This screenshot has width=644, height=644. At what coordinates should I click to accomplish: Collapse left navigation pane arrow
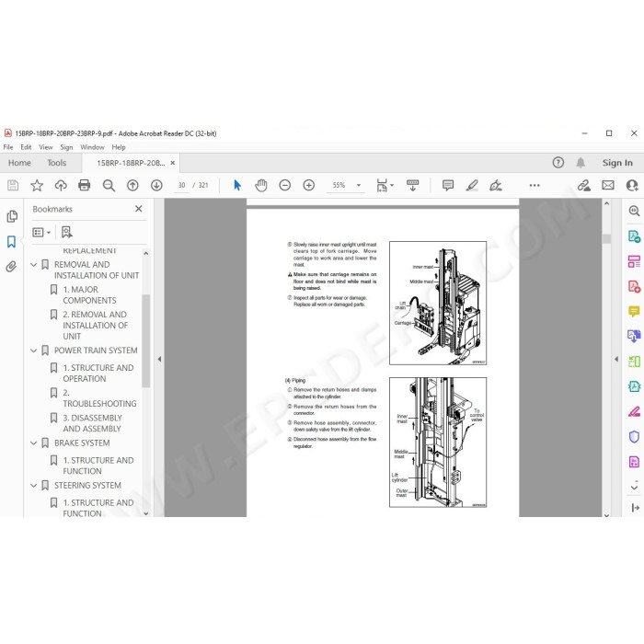tap(159, 359)
